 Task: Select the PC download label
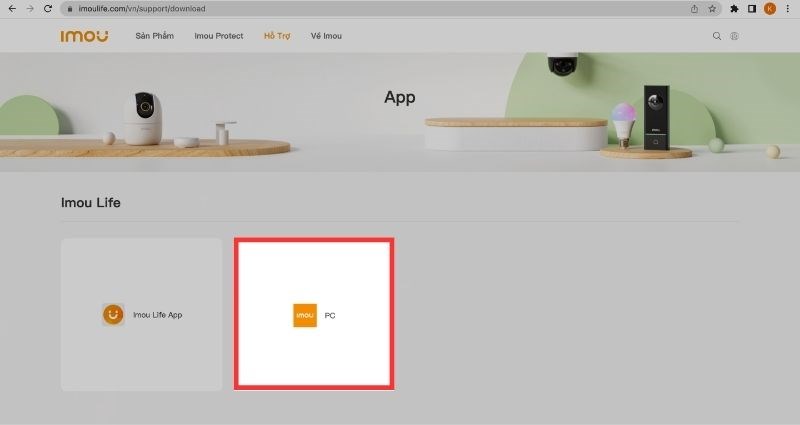pos(330,315)
